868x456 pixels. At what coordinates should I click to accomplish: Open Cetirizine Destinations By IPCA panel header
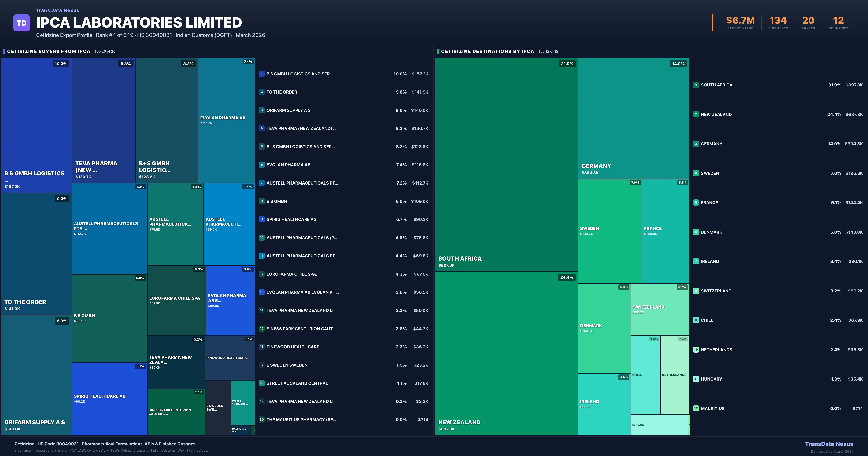coord(487,52)
